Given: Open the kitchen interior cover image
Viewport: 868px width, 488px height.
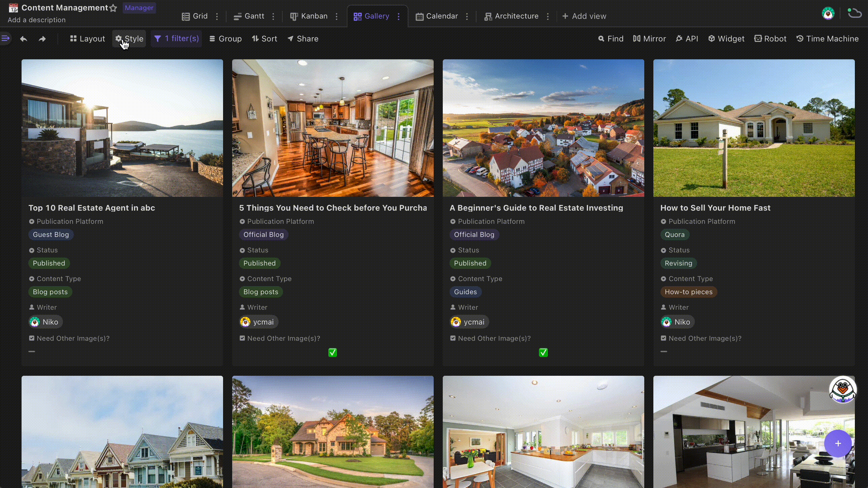Looking at the screenshot, I should 333,128.
